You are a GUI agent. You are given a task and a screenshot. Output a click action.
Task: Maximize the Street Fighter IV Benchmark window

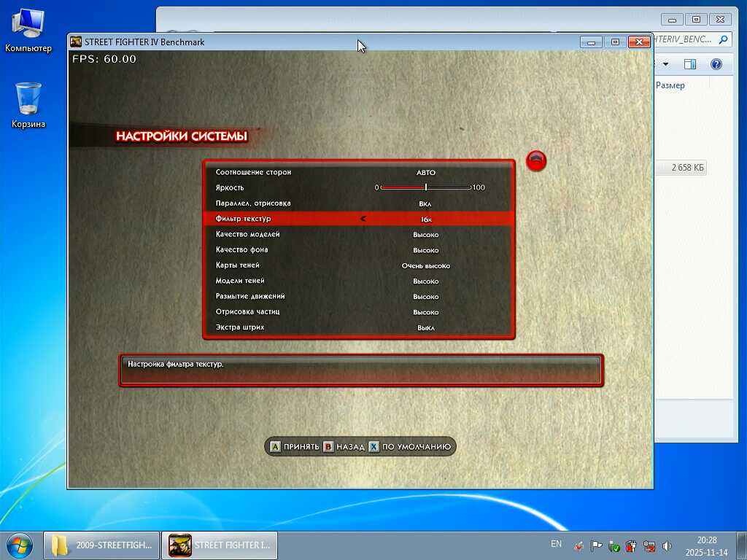tap(615, 42)
